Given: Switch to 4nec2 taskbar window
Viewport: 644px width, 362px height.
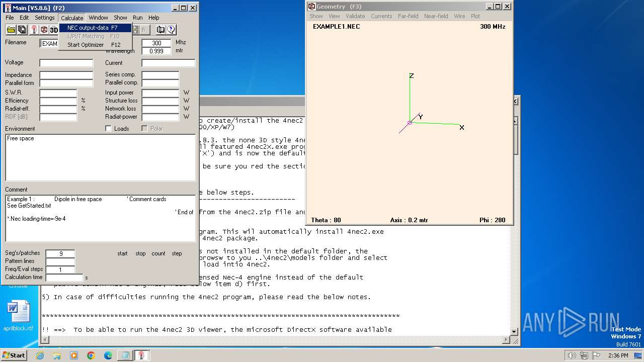Looking at the screenshot, I should tap(142, 355).
